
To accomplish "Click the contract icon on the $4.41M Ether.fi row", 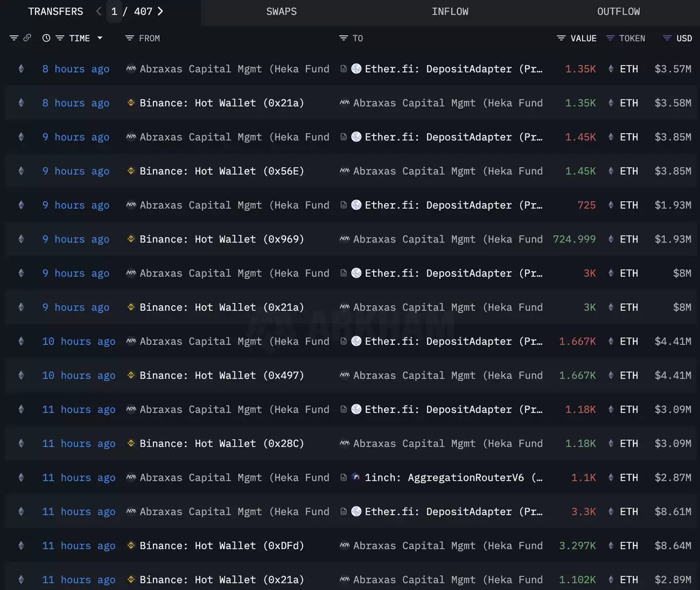I will [343, 341].
